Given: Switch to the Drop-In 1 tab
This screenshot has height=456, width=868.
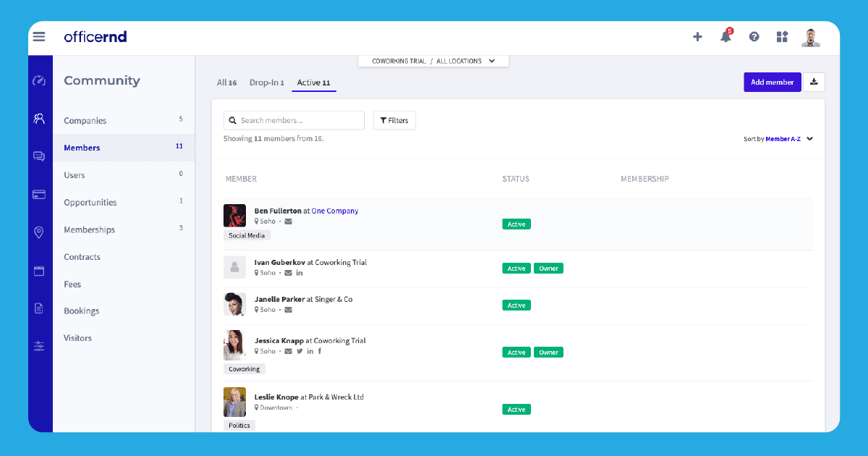Looking at the screenshot, I should coord(267,83).
